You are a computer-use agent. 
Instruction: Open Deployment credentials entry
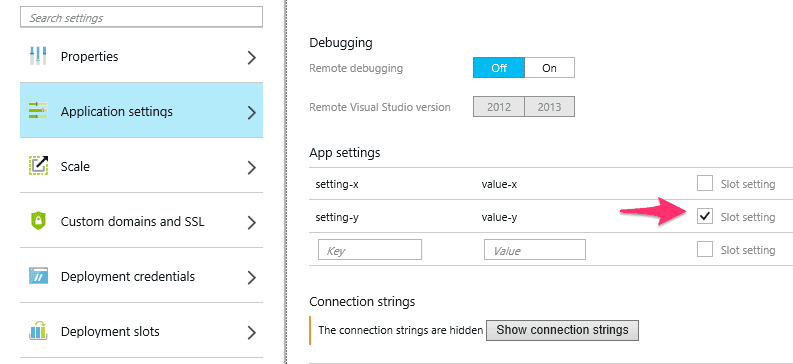[x=142, y=276]
